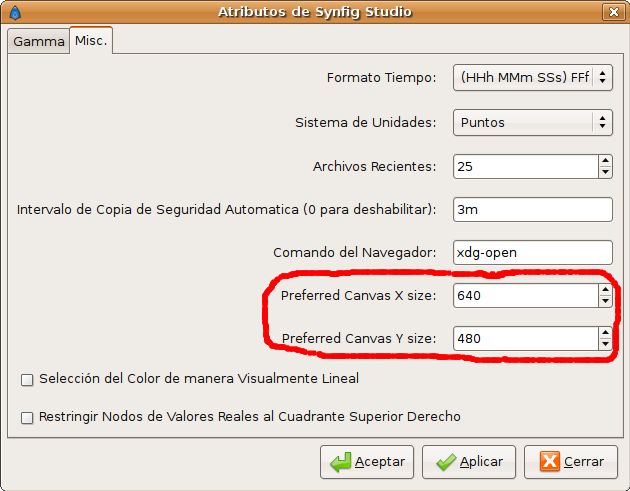The height and width of the screenshot is (491, 630).
Task: Increase Preferred Canvas Y size
Action: (x=605, y=333)
